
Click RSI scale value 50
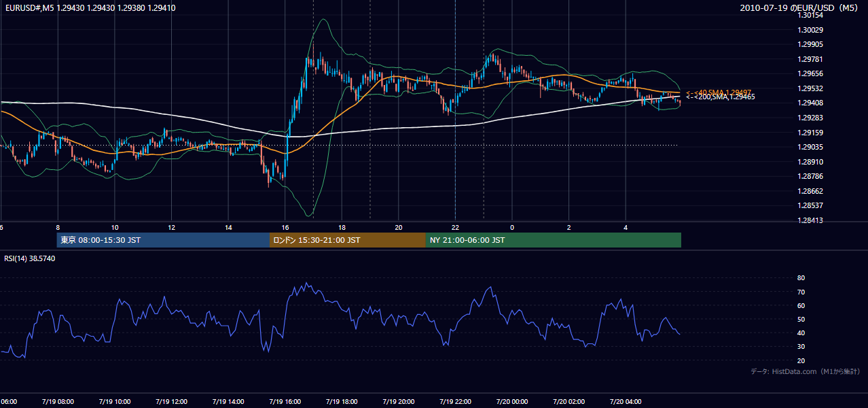tap(801, 320)
